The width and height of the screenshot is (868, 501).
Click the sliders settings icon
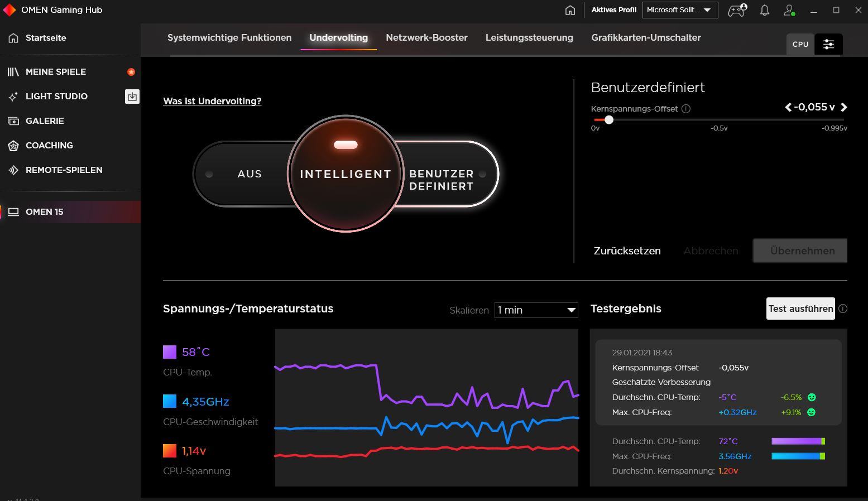click(828, 44)
